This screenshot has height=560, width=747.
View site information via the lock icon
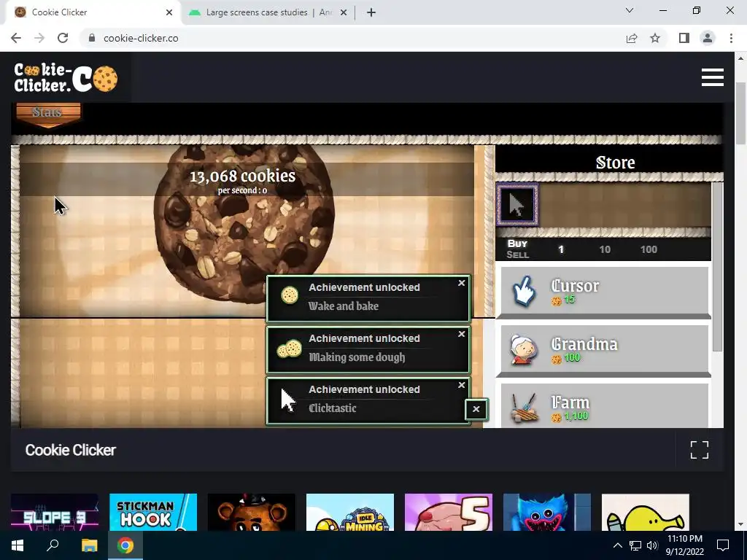pos(92,38)
